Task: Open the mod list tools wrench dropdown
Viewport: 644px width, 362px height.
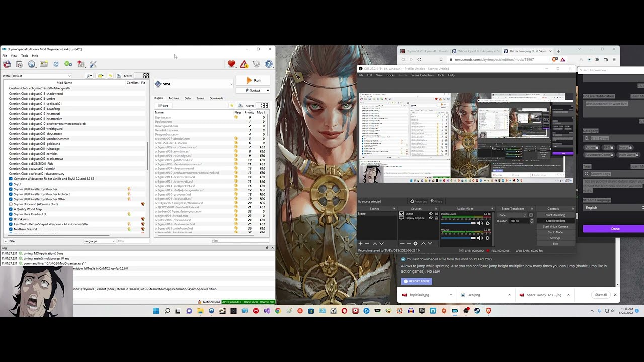Action: pos(90,76)
